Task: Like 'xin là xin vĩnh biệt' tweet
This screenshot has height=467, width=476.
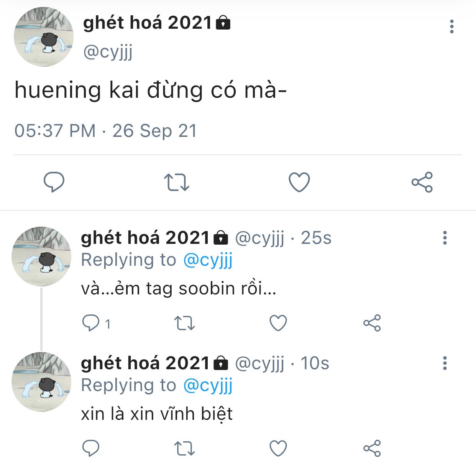Action: [278, 448]
